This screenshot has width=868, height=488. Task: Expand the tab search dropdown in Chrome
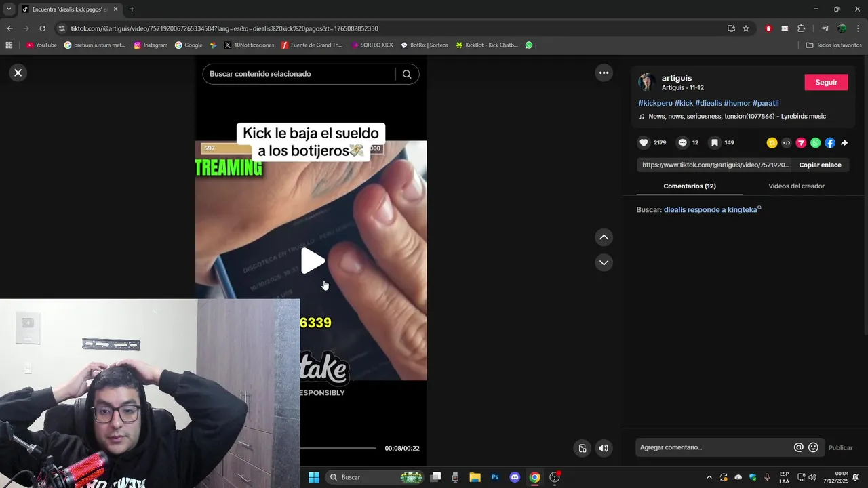click(9, 9)
